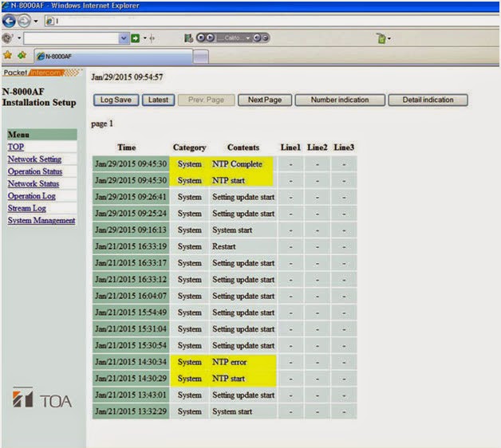Click the Add to Favorites icon
Screen dimensions: 501x448
(x=22, y=55)
